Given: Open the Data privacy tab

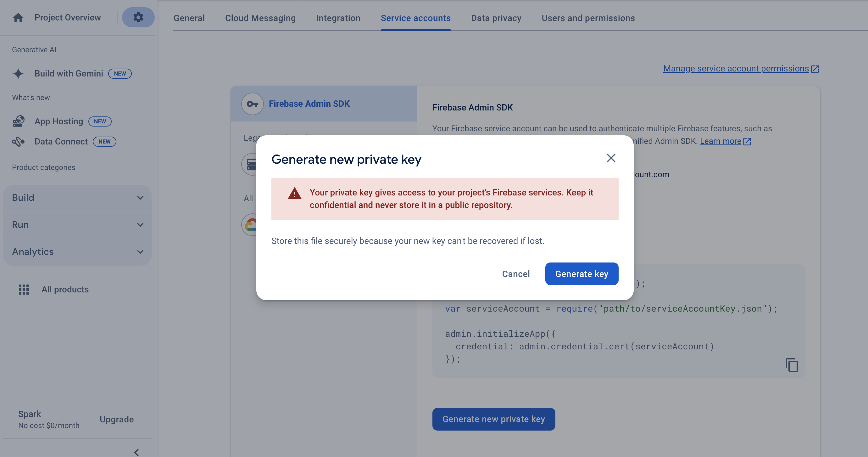Looking at the screenshot, I should pyautogui.click(x=496, y=18).
